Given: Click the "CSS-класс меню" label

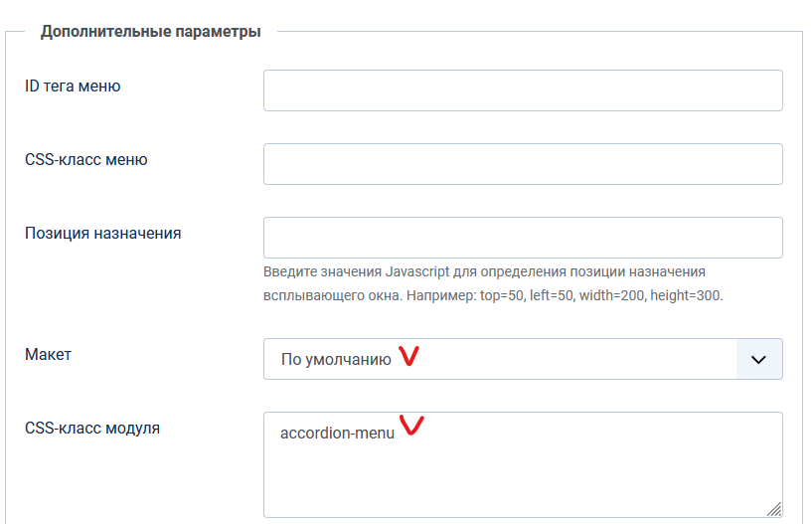Looking at the screenshot, I should pyautogui.click(x=85, y=159).
